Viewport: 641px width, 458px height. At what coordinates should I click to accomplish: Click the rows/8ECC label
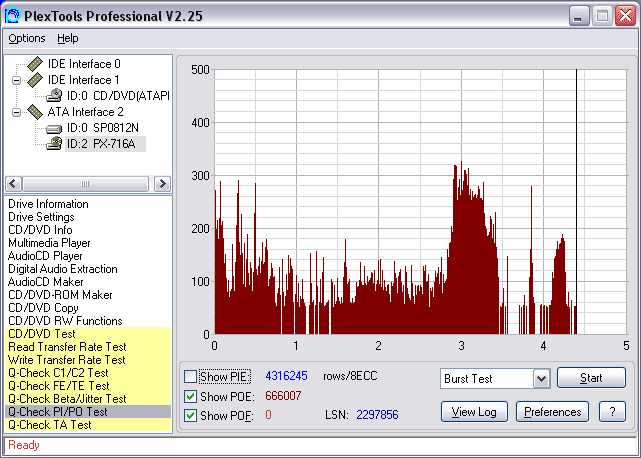coord(350,376)
